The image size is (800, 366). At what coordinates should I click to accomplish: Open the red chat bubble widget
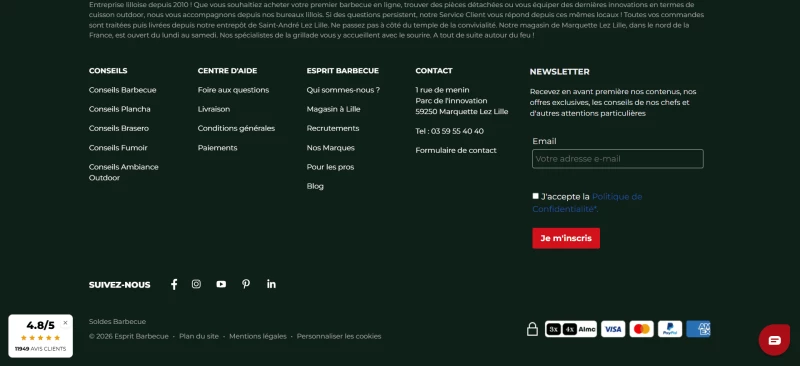(774, 340)
